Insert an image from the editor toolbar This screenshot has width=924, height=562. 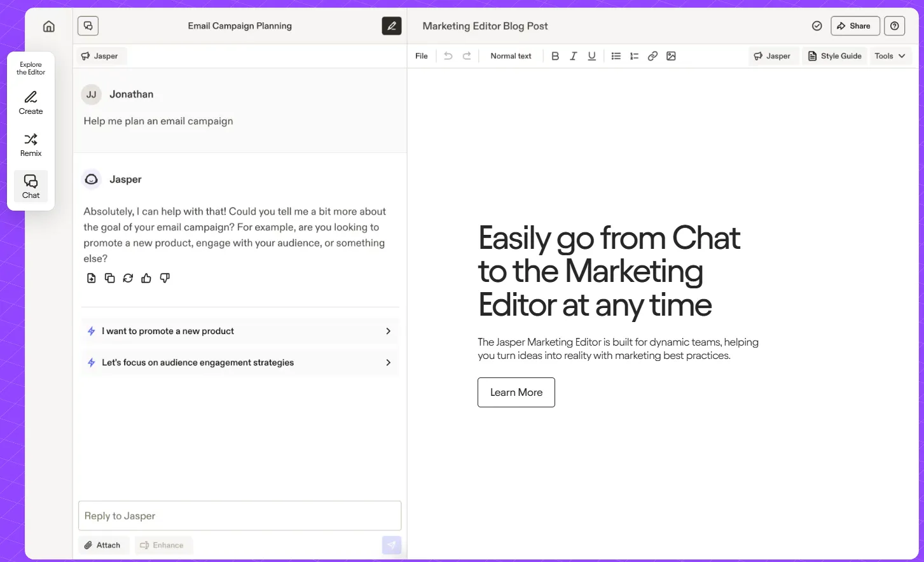point(671,56)
